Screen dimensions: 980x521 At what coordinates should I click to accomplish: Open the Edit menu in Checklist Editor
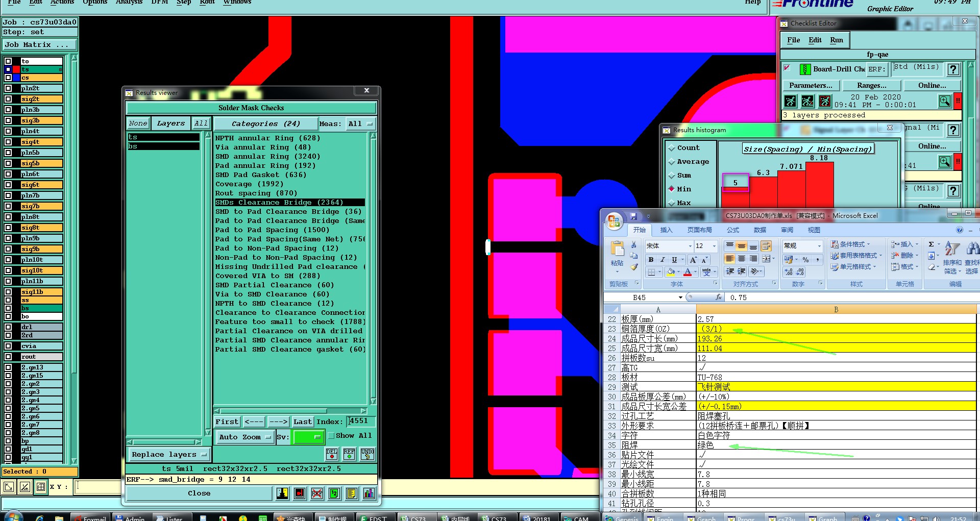tap(815, 40)
